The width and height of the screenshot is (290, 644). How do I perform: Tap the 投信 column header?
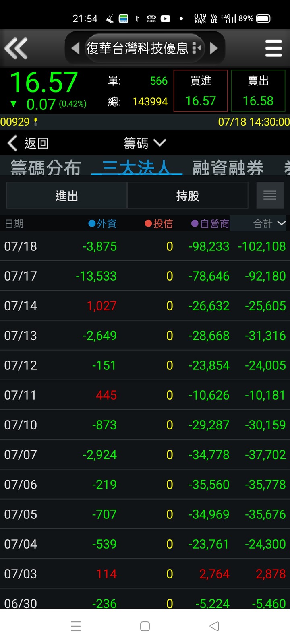pos(159,223)
